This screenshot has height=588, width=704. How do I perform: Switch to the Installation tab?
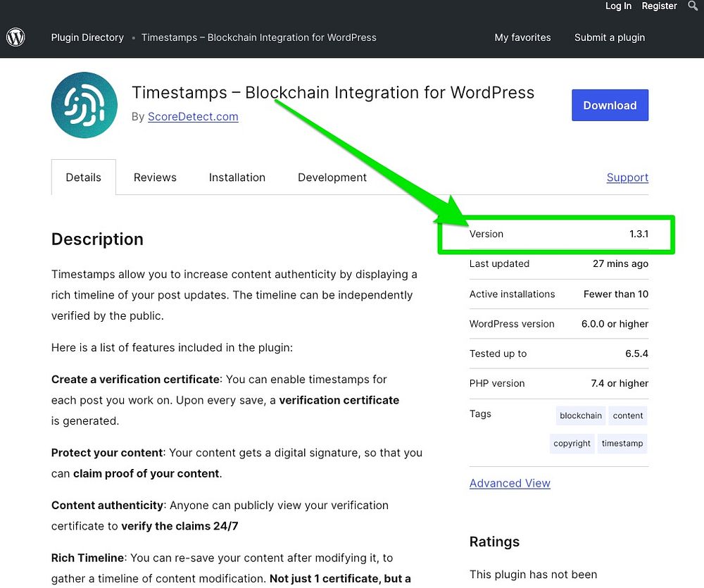coord(237,177)
